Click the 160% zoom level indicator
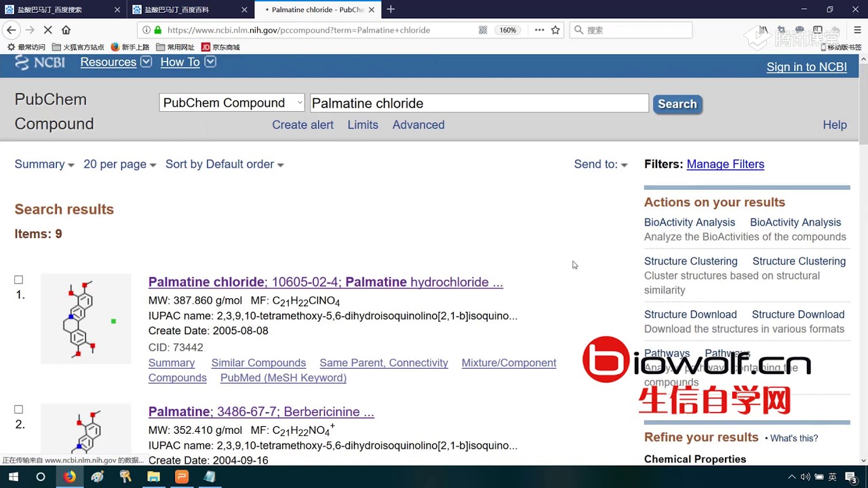 point(508,30)
